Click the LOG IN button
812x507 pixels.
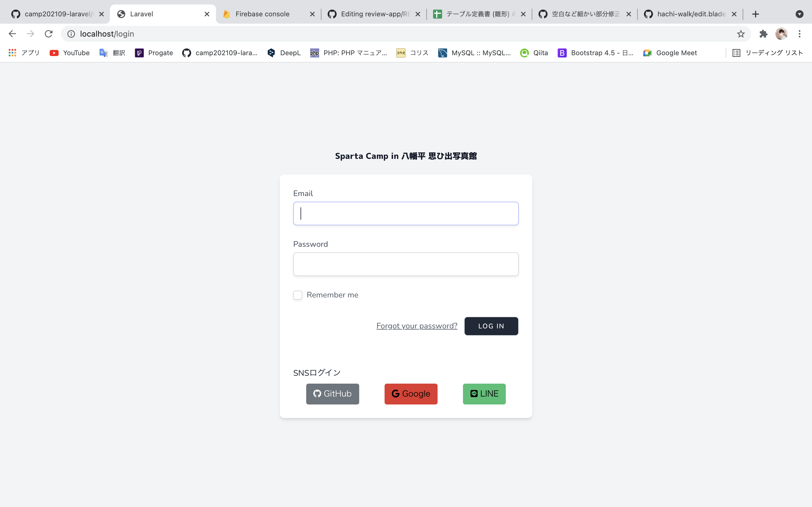click(491, 326)
